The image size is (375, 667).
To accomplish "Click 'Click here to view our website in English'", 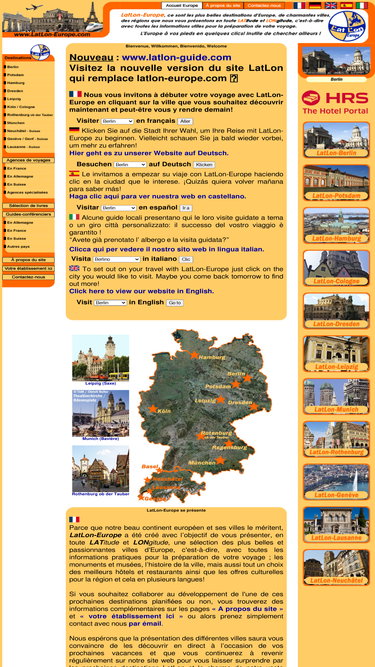I will coord(142,291).
